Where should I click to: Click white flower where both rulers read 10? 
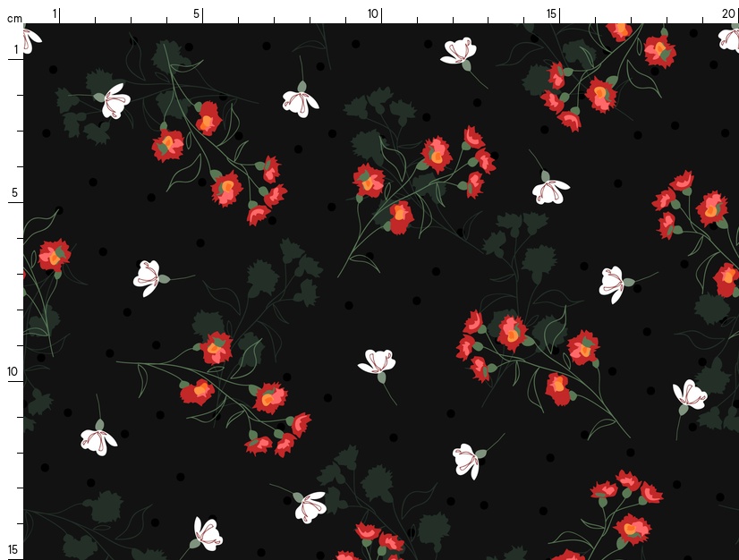pyautogui.click(x=378, y=362)
